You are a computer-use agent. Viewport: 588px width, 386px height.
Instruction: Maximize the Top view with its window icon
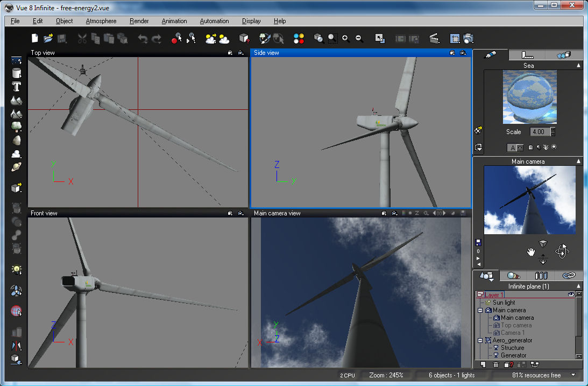[230, 53]
